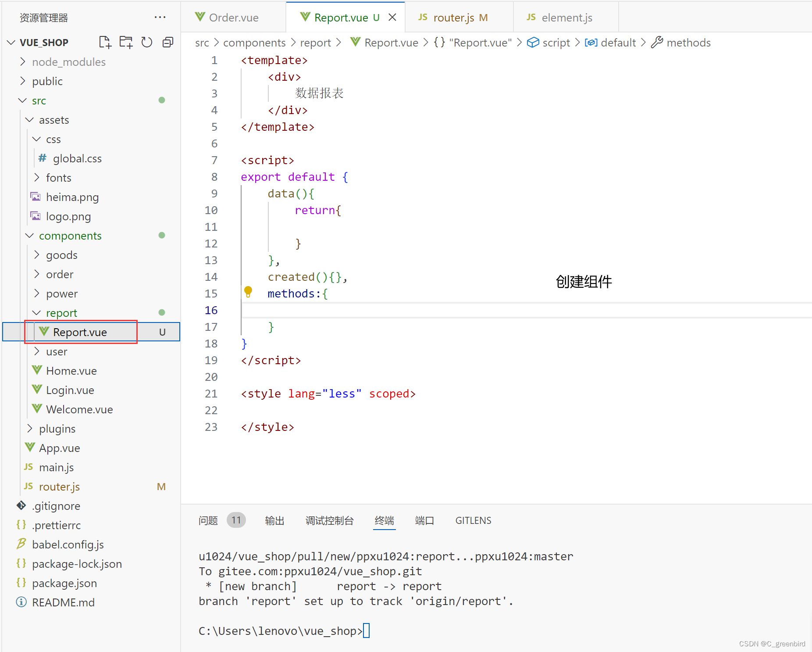Open the 端口 ports panel tab
The width and height of the screenshot is (812, 652).
tap(425, 520)
